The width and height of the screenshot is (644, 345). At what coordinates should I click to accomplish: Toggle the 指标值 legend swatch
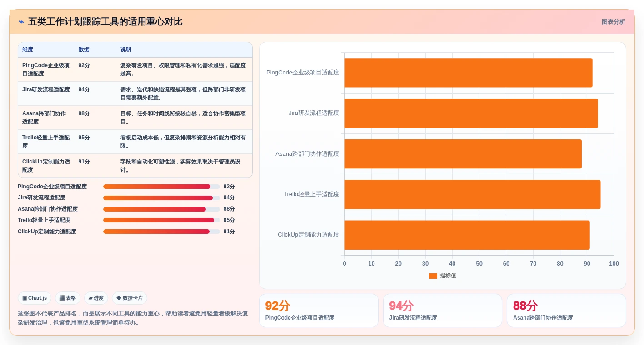(433, 276)
